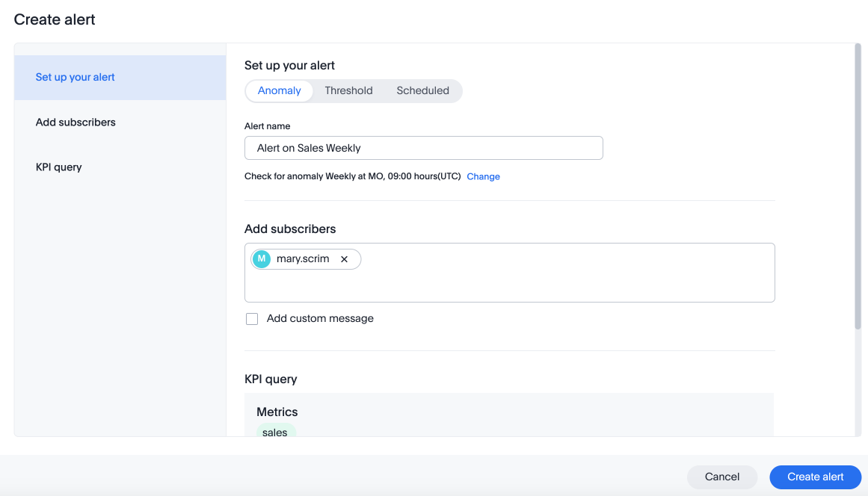
Task: Click the Add custom message label text
Action: pyautogui.click(x=320, y=319)
